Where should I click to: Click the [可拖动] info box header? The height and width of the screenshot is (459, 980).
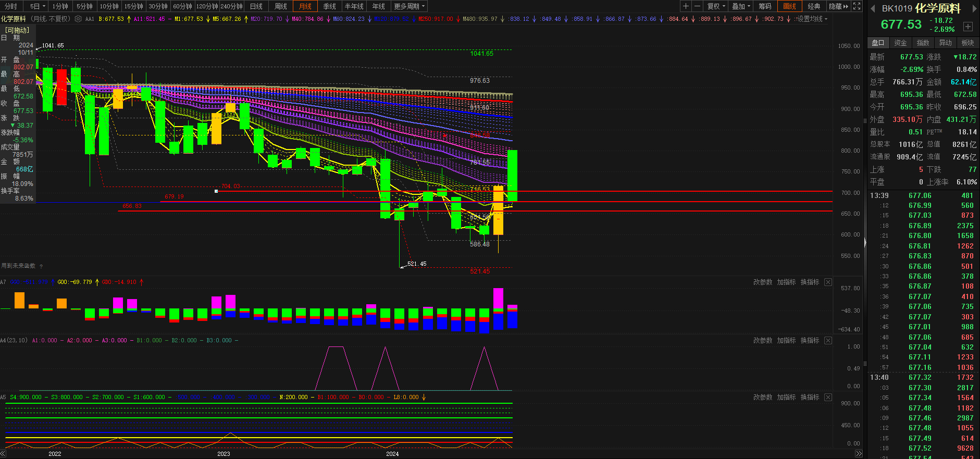18,30
